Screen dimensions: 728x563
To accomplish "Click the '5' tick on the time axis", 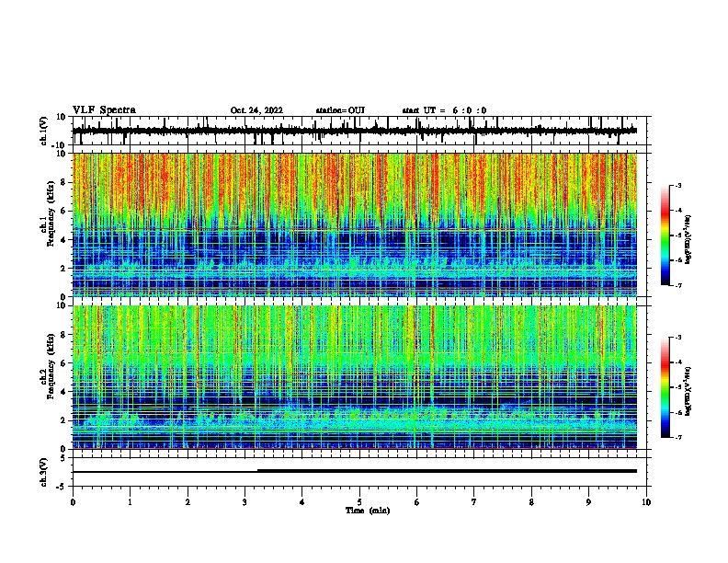I will click(359, 502).
